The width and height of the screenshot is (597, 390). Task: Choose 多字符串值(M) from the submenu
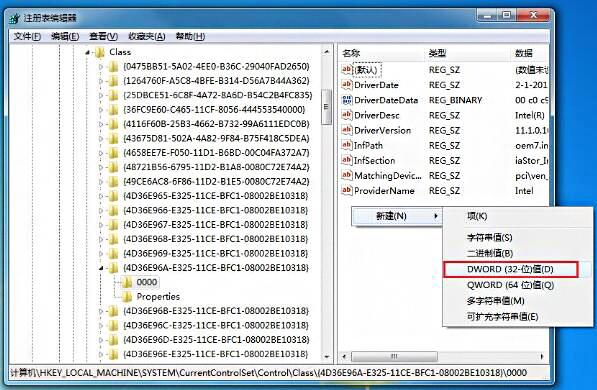(518, 301)
